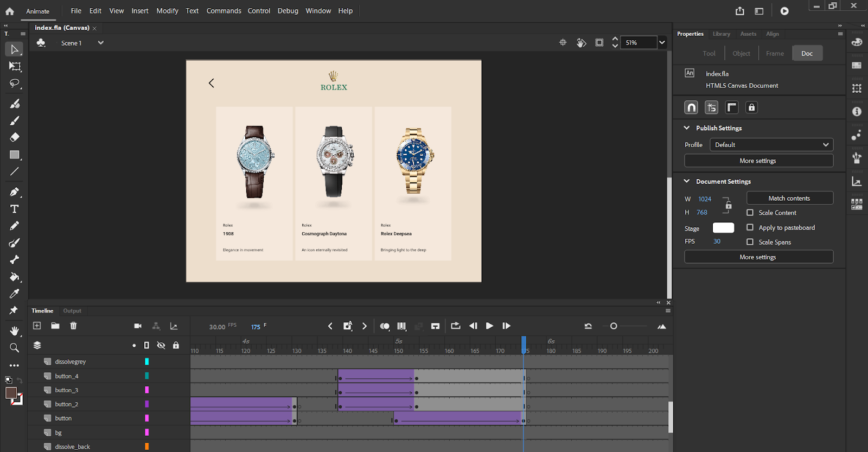Click the New Layer icon in timeline
Screen dimensions: 868x452
pyautogui.click(x=37, y=326)
